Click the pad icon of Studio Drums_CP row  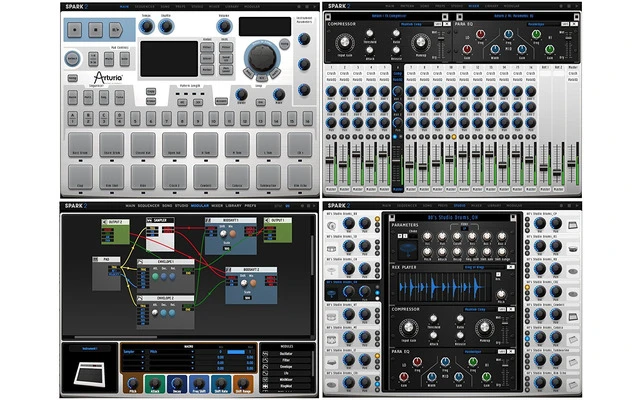[573, 225]
